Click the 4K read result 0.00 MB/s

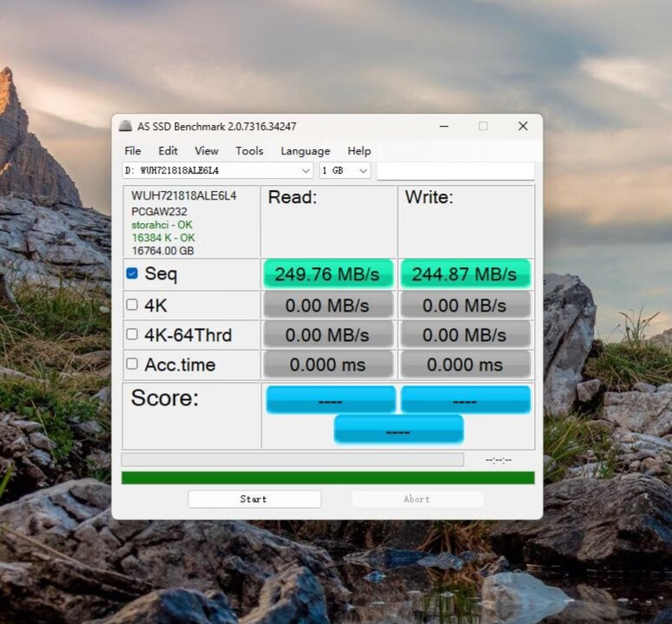pos(328,305)
